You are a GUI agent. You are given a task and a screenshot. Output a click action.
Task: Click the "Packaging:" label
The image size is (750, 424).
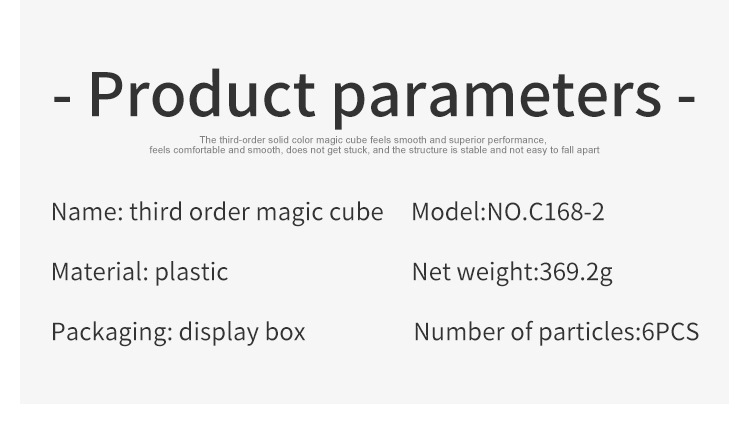pyautogui.click(x=111, y=332)
